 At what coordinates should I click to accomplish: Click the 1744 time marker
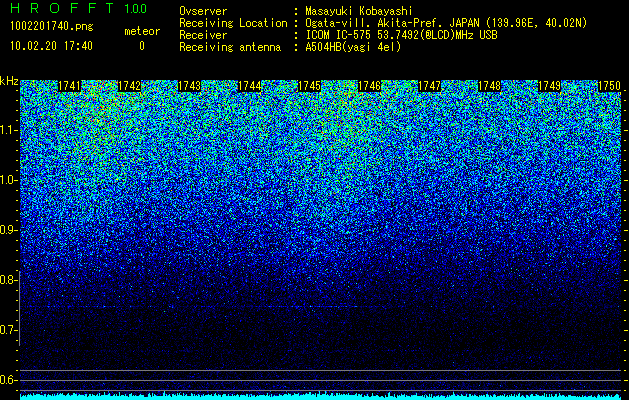249,86
